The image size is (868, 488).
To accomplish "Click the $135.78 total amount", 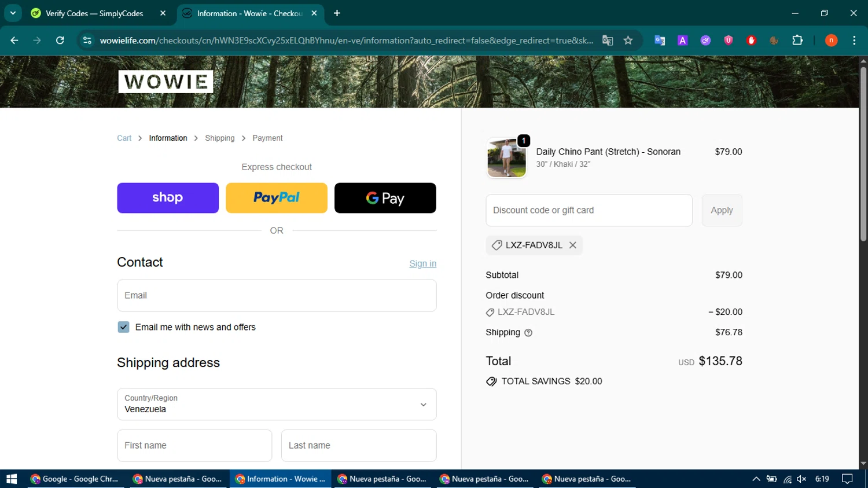I will click(720, 361).
